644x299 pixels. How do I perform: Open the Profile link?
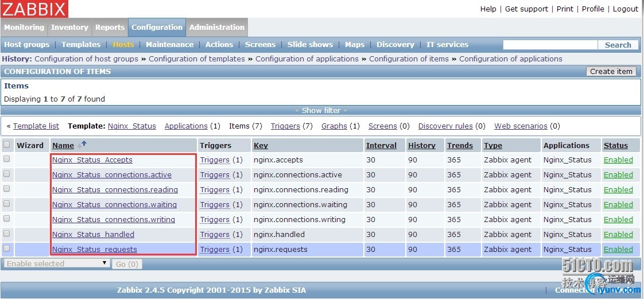click(593, 9)
